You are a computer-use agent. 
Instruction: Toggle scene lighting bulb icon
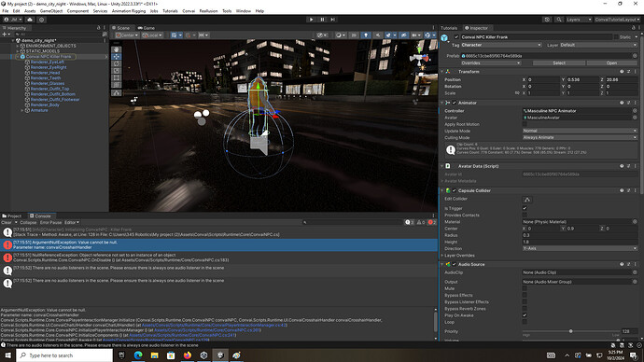coord(366,35)
